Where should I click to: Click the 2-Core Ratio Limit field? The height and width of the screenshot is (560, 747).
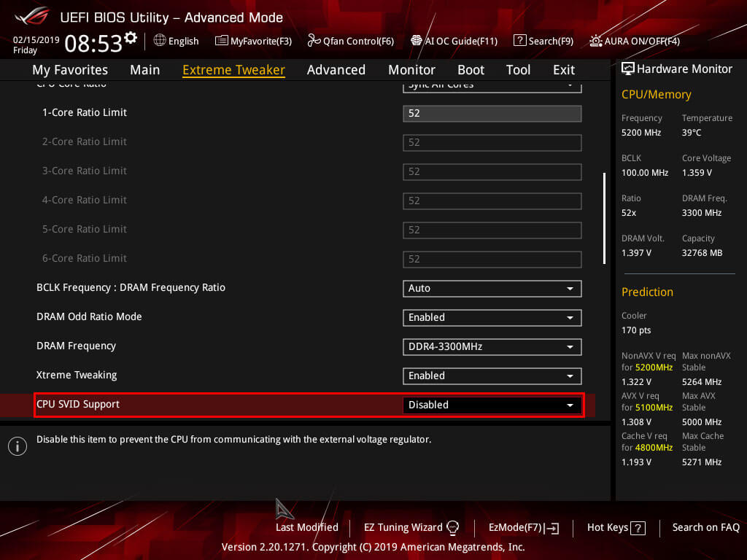[492, 143]
